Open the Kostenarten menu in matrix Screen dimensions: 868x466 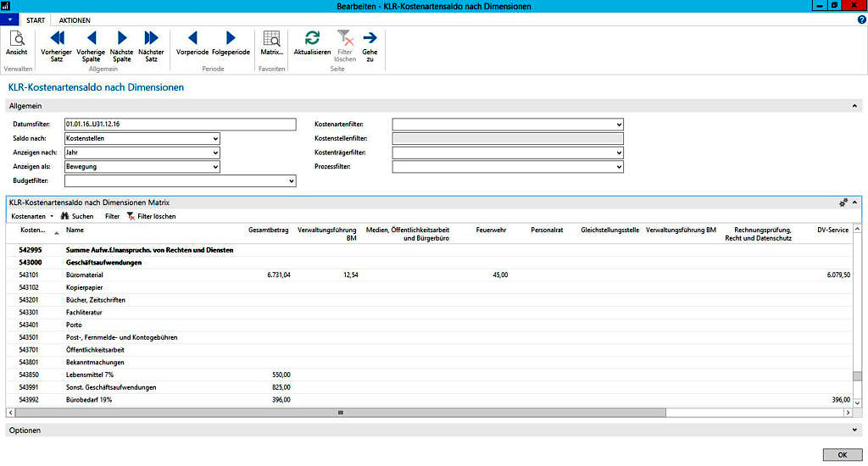coord(32,217)
